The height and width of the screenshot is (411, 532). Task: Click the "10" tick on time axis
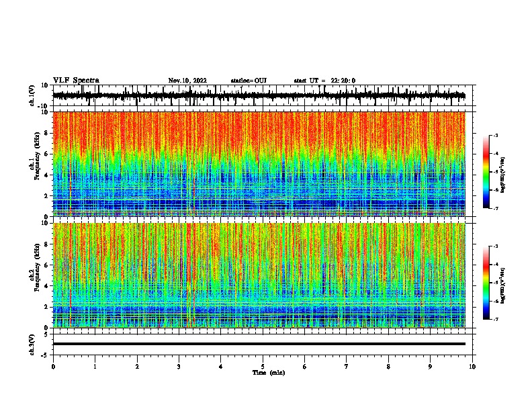(x=472, y=367)
